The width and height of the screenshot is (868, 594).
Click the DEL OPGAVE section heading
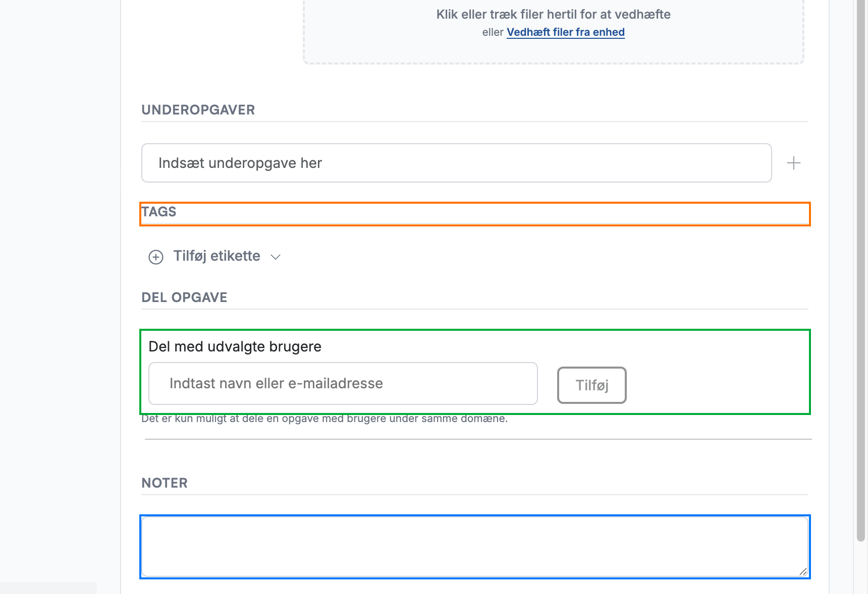[x=184, y=298]
